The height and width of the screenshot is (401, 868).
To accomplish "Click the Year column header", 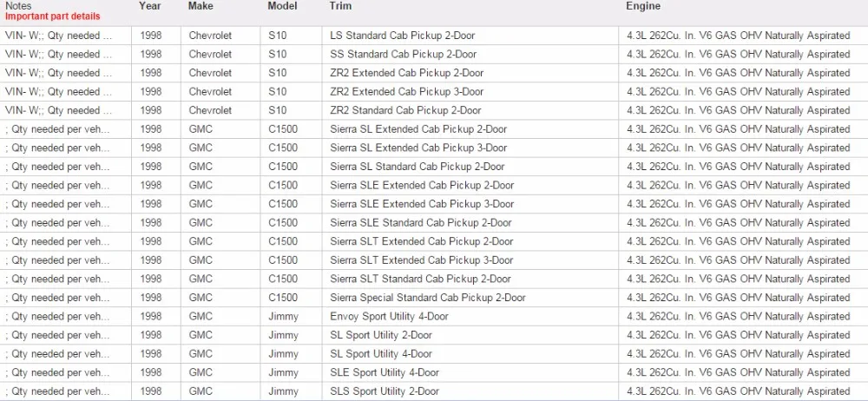I will pyautogui.click(x=150, y=6).
